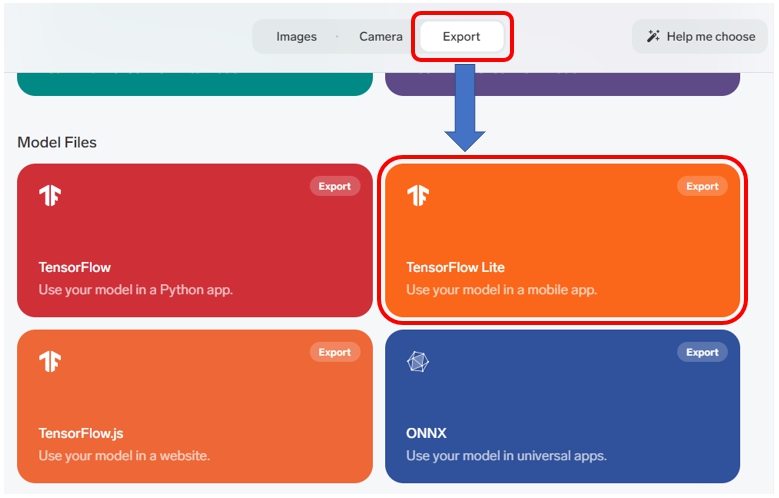Click the TensorFlow logo on the TensorFlow Lite card

(x=418, y=195)
